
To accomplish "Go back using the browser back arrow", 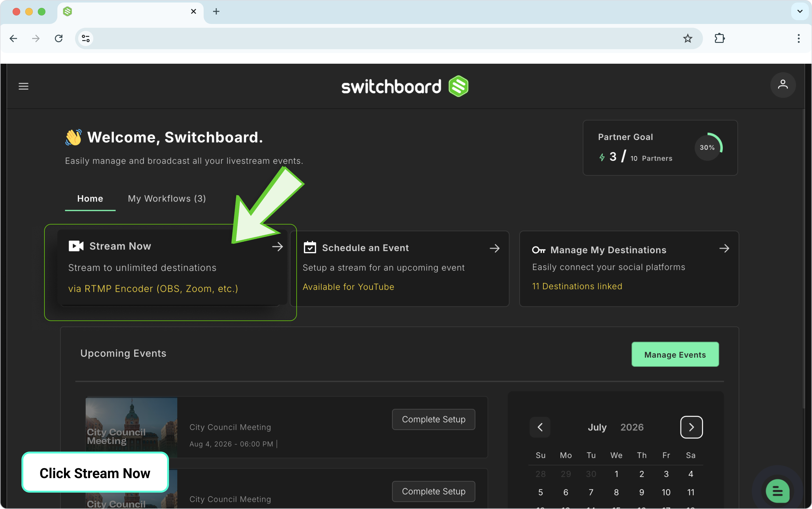I will [14, 38].
